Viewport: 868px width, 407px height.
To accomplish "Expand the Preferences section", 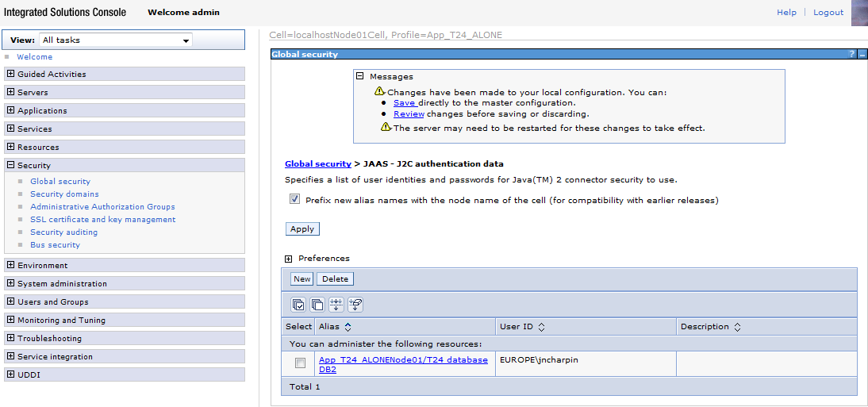I will (288, 259).
